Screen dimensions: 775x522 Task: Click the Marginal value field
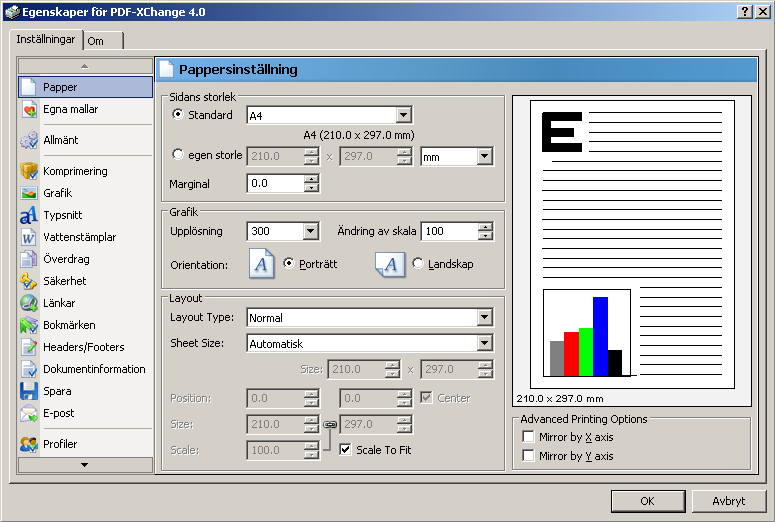(x=275, y=183)
